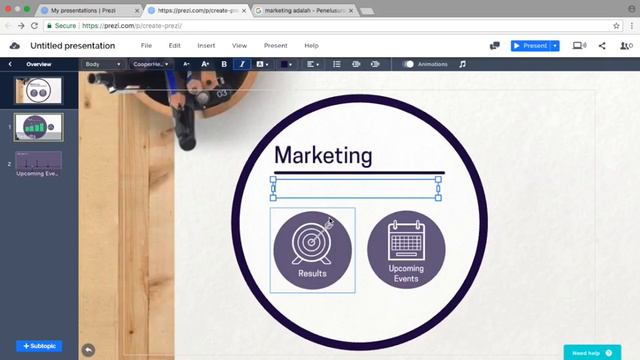
Task: Bookmark this page with star icon
Action: pos(616,26)
